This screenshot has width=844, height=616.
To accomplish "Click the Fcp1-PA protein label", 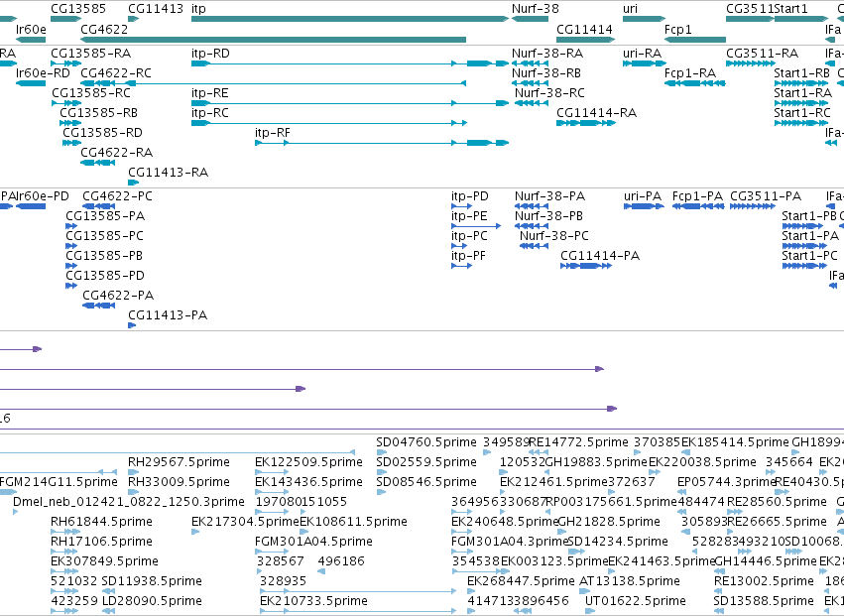I will pos(697,196).
